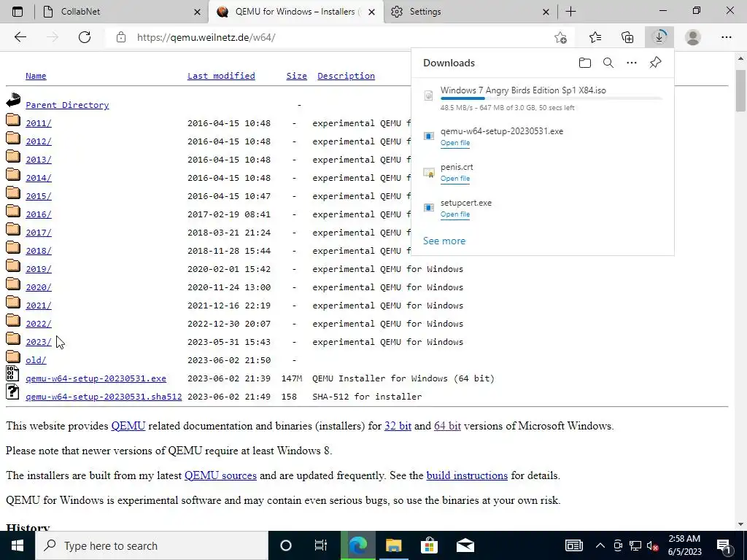Open the Favorites list

(x=595, y=37)
